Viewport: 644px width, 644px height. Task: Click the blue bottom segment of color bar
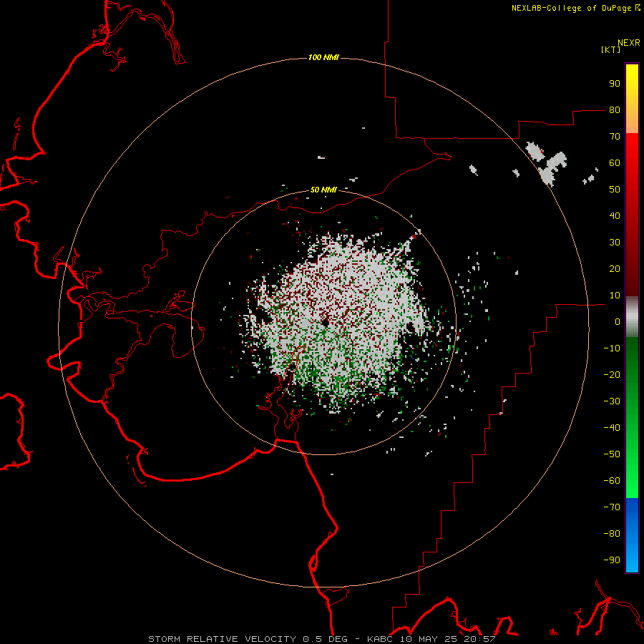(x=632, y=535)
